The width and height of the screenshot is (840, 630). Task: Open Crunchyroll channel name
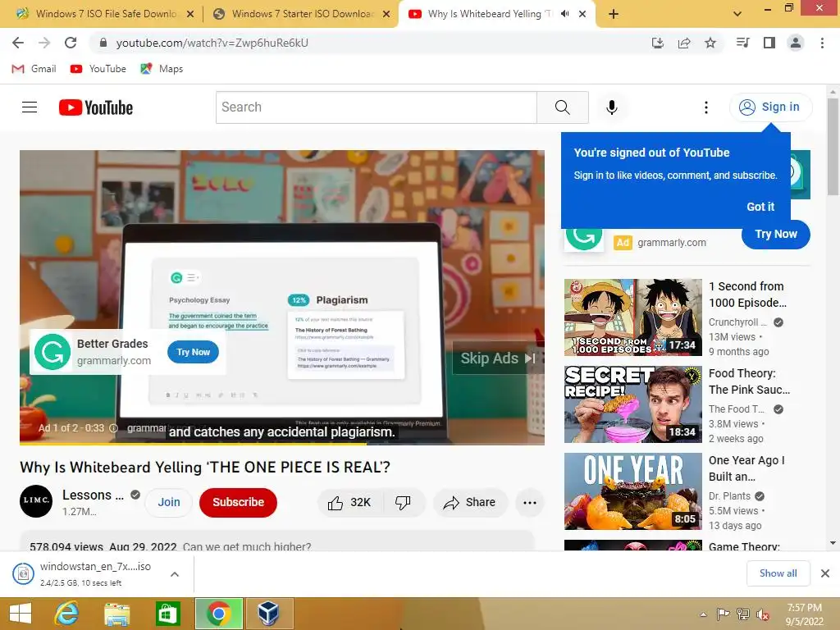pyautogui.click(x=737, y=322)
